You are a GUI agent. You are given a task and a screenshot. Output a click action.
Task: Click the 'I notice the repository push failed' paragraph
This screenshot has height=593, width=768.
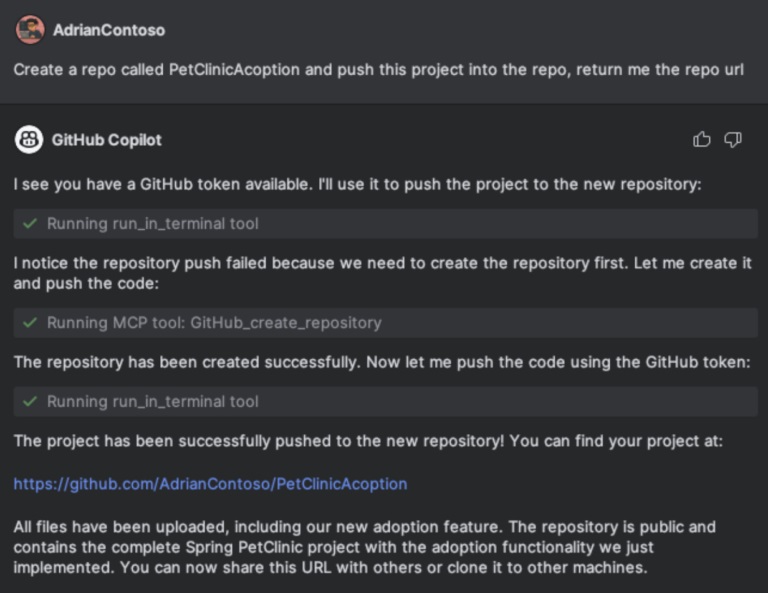383,273
